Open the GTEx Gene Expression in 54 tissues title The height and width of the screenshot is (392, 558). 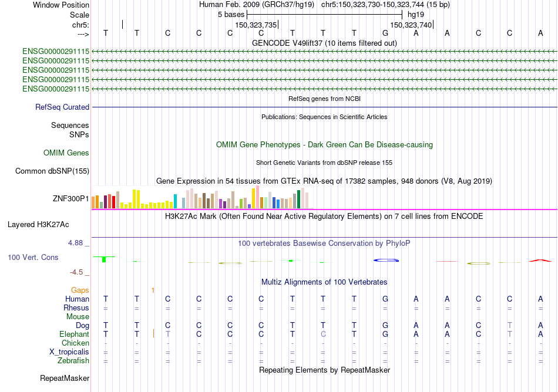[x=324, y=181]
